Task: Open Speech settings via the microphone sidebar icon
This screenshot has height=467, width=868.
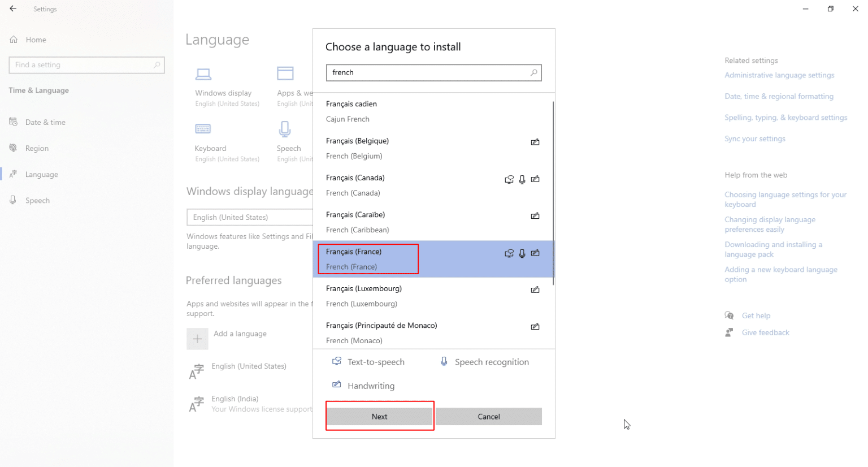Action: [12, 200]
